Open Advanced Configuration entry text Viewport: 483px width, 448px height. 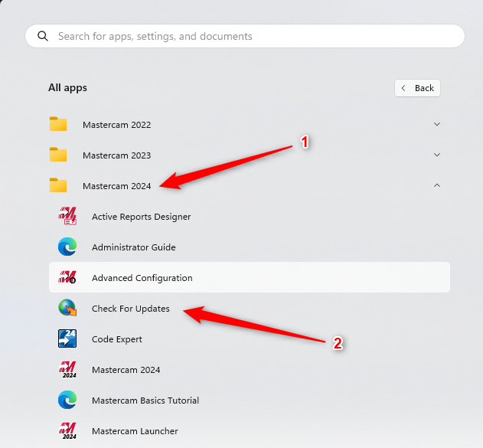pyautogui.click(x=142, y=278)
